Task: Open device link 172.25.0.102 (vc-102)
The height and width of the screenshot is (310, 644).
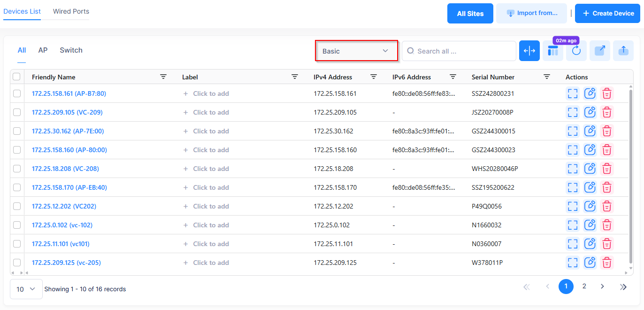Action: click(62, 225)
